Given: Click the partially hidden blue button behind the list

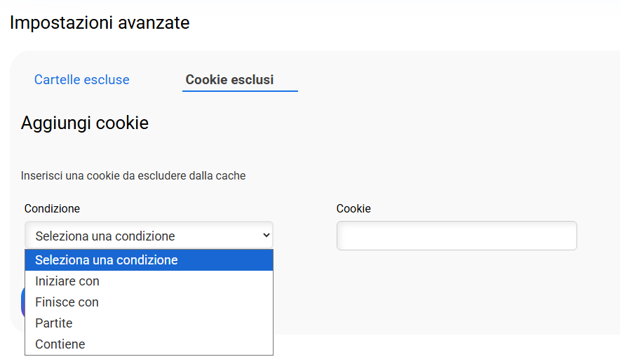Looking at the screenshot, I should pos(22,303).
